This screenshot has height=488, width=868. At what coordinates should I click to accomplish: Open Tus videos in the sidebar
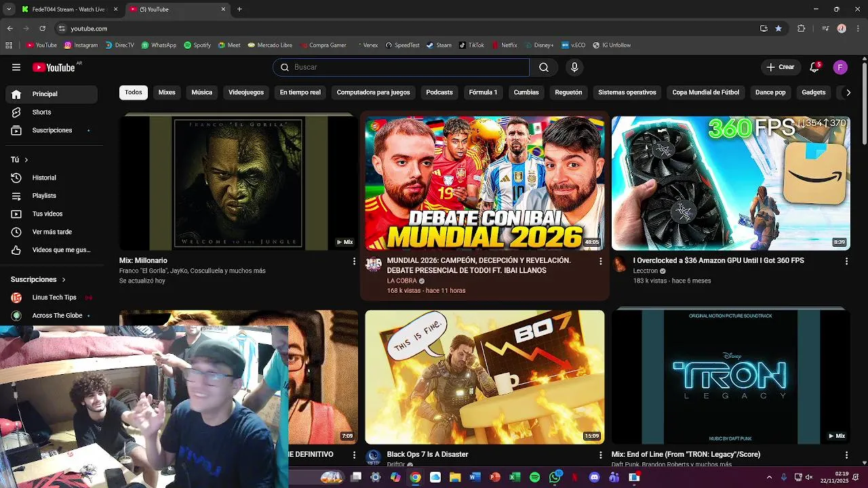tap(52, 213)
